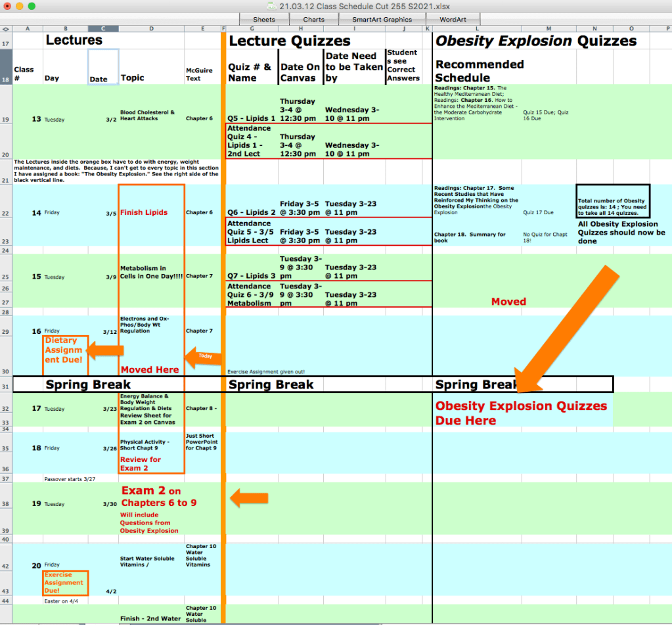Select the column L header
The image size is (672, 625).
(x=476, y=29)
